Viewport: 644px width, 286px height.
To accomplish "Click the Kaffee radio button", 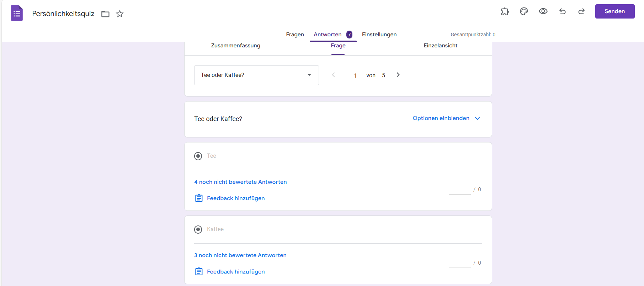I will pyautogui.click(x=198, y=229).
